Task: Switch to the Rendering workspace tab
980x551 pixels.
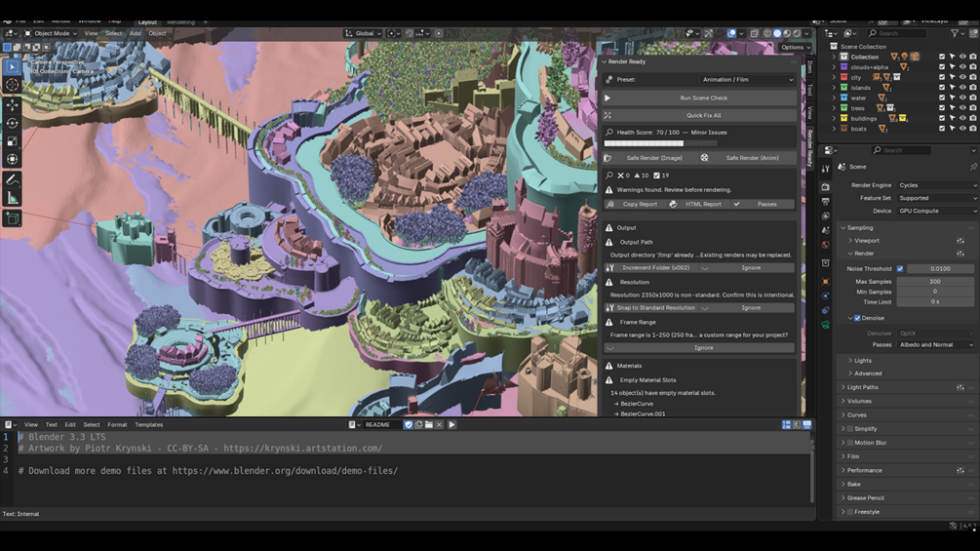Action: [x=180, y=22]
